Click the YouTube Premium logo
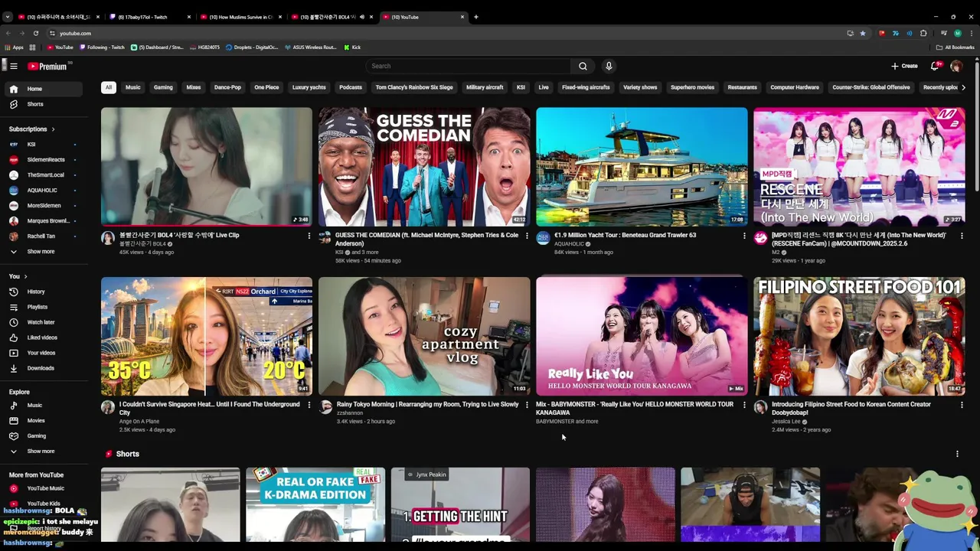The height and width of the screenshot is (551, 980). click(47, 66)
